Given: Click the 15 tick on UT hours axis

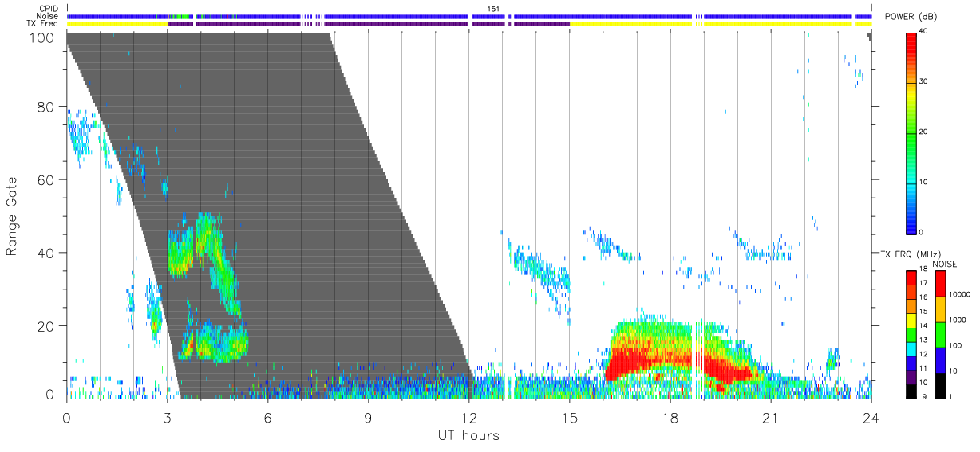Looking at the screenshot, I should point(569,418).
